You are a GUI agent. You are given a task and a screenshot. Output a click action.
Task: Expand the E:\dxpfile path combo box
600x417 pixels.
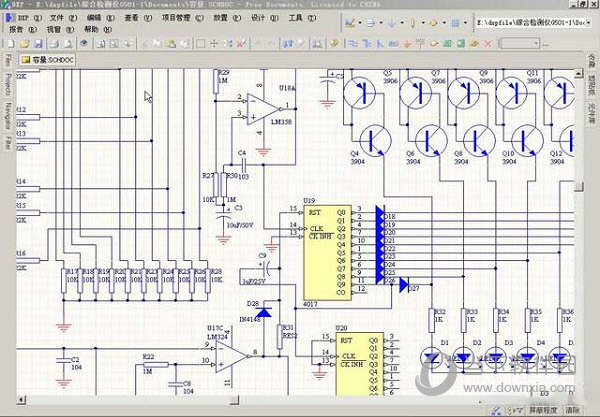click(x=589, y=23)
